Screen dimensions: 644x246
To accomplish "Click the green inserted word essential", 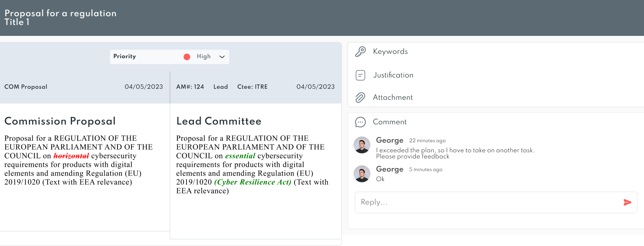I will click(x=240, y=156).
